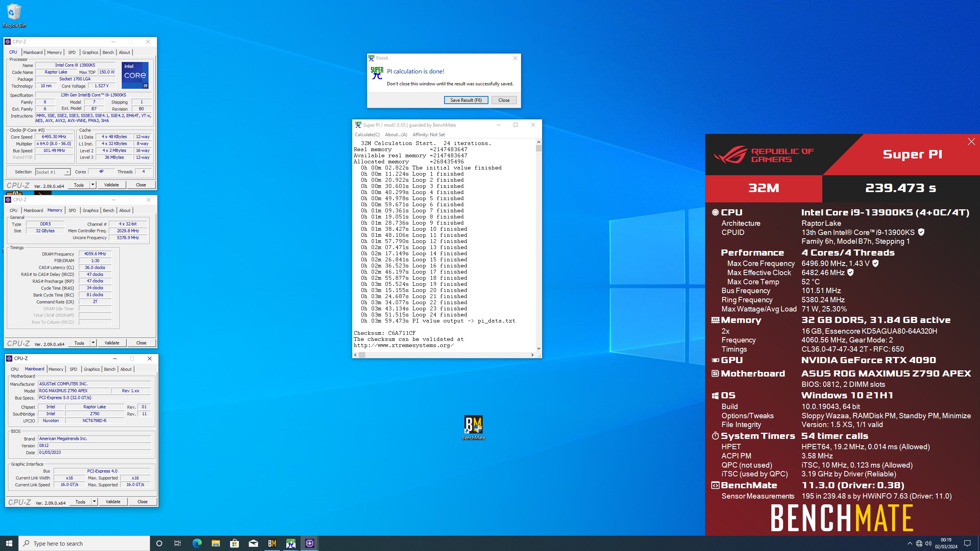Select SPD tab in top CPU-Z window
The height and width of the screenshot is (551, 980).
(72, 52)
